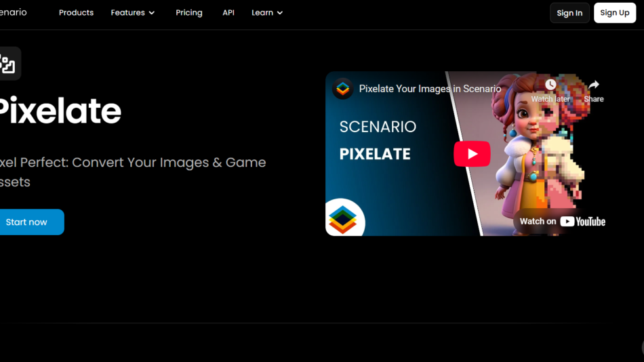Image resolution: width=644 pixels, height=362 pixels.
Task: Click the Scenario logo in the video's bottom-left corner
Action: click(343, 218)
